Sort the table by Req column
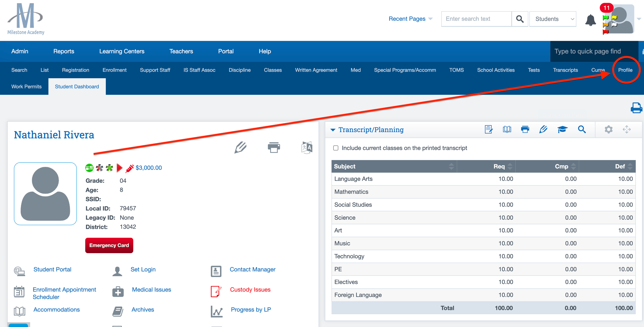Image resolution: width=644 pixels, height=327 pixels. 486,166
